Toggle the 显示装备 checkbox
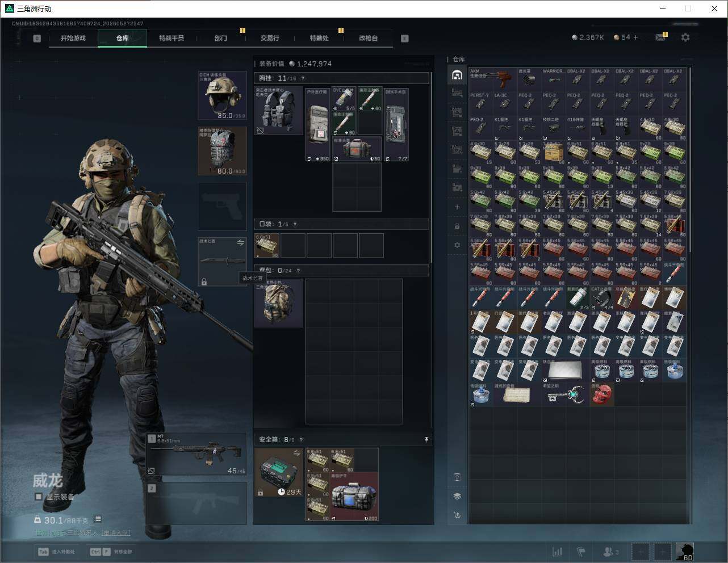 (39, 497)
